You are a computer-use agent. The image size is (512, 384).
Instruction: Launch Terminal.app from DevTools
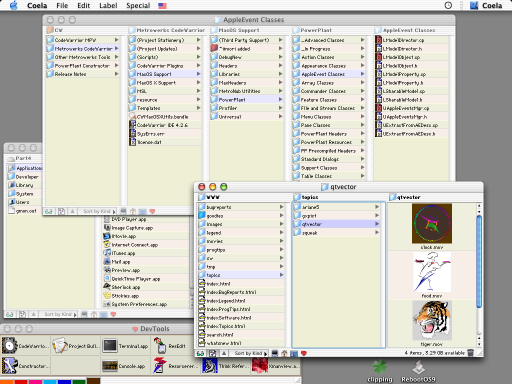110,346
